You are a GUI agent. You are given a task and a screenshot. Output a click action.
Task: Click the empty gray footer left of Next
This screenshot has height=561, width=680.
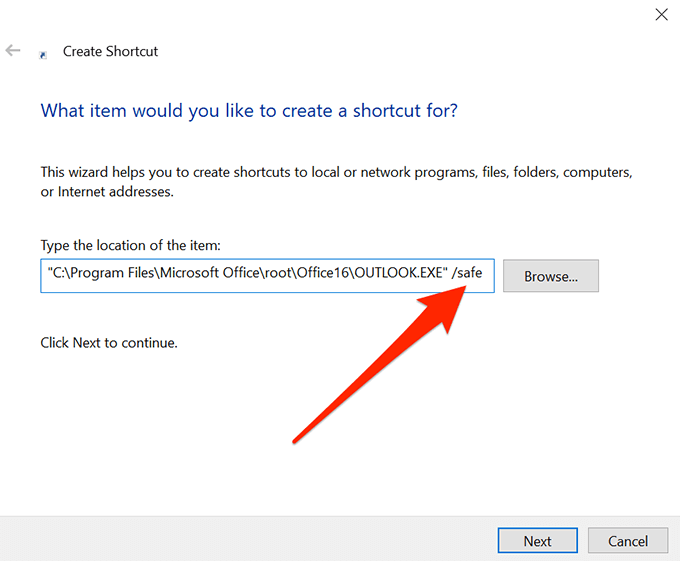[250, 540]
